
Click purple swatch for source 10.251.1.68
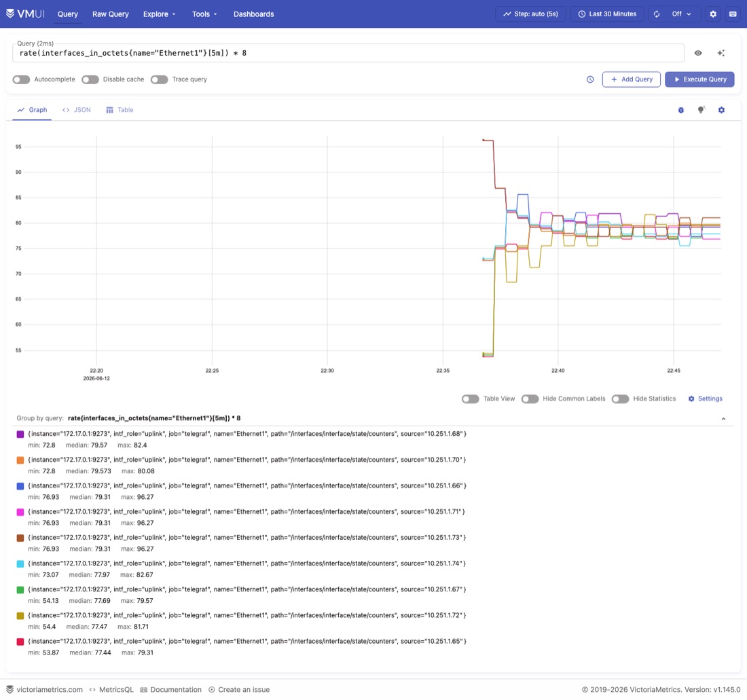click(x=20, y=435)
